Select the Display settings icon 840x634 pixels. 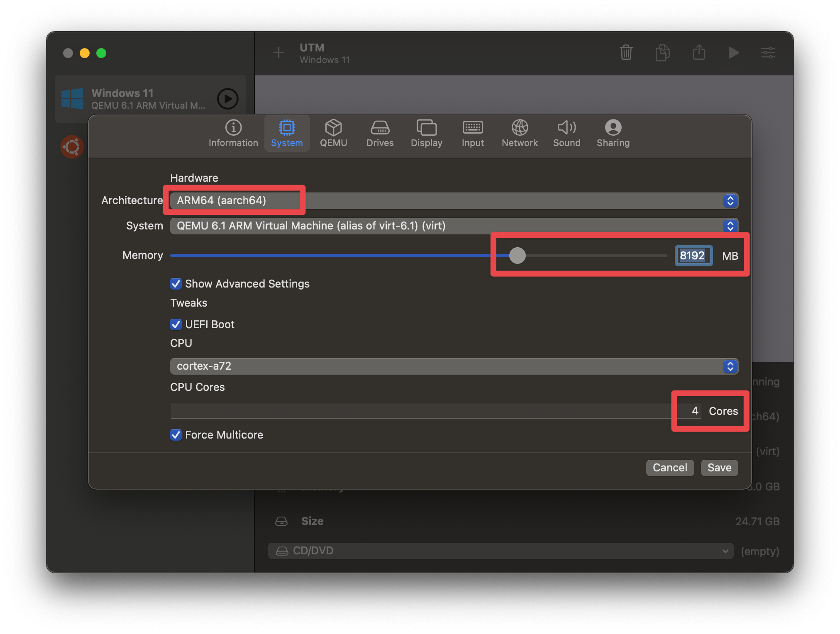pyautogui.click(x=426, y=133)
